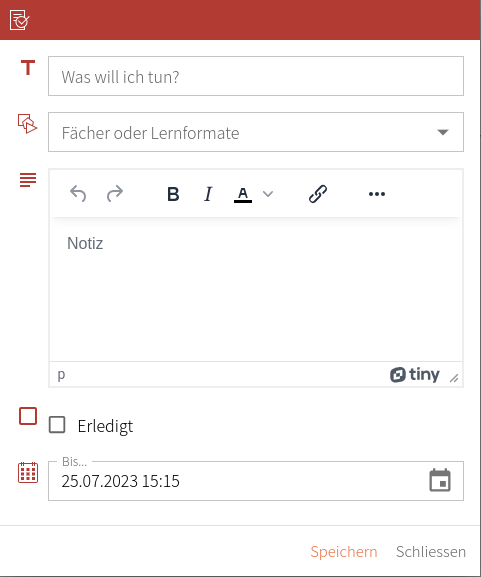
Task: Redo the edit in note editor
Action: pyautogui.click(x=115, y=194)
